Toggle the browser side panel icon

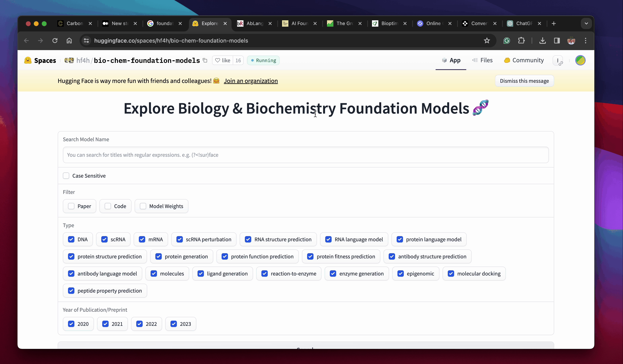click(557, 41)
